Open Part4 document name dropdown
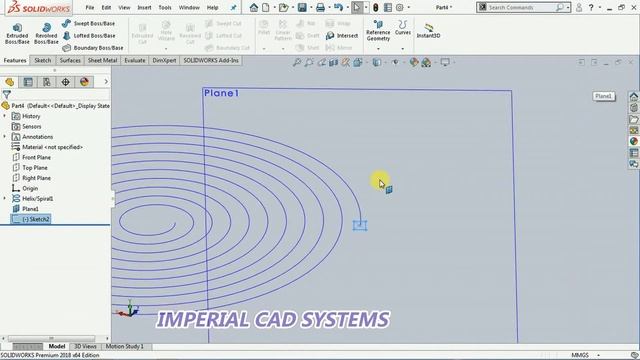 click(444, 7)
